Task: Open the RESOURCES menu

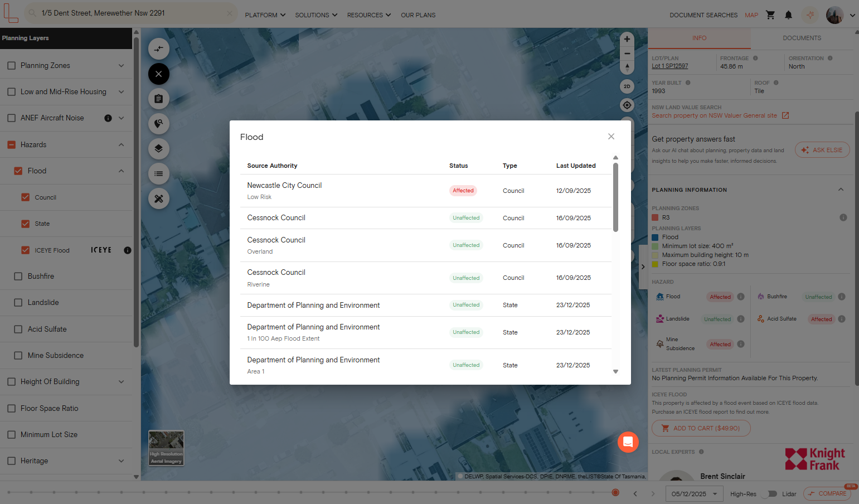Action: 369,15
